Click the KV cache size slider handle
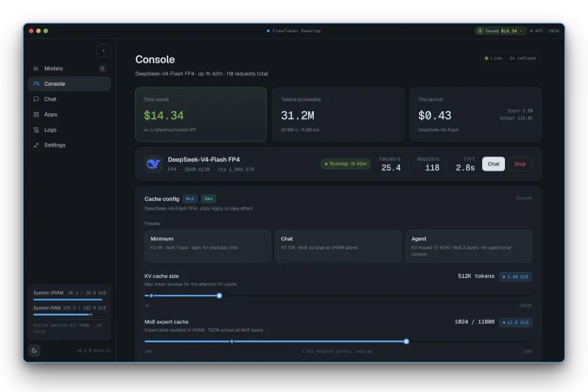This screenshot has height=392, width=588. 219,296
